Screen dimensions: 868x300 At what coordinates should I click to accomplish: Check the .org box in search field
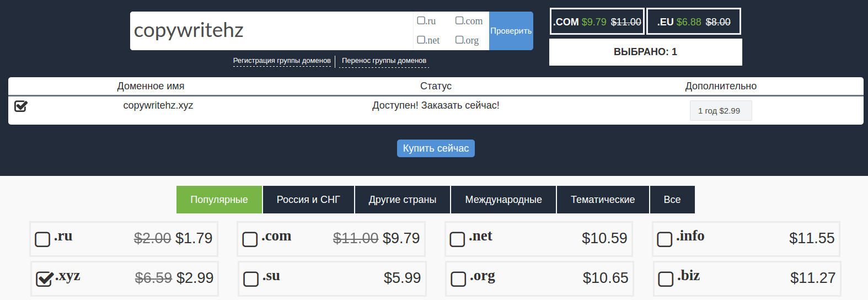[x=459, y=40]
